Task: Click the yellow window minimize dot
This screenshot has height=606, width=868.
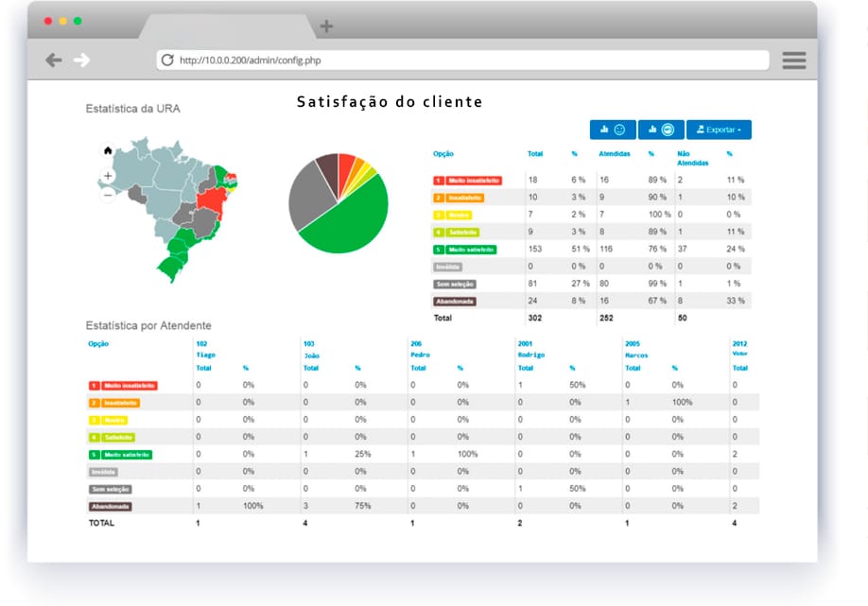Action: point(63,21)
